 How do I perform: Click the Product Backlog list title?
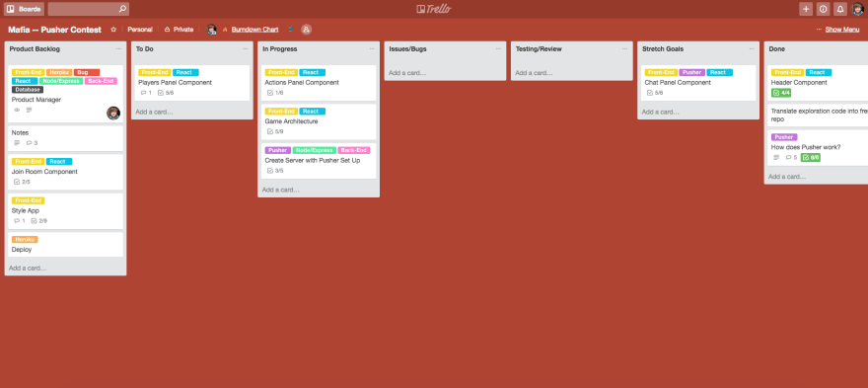coord(35,48)
